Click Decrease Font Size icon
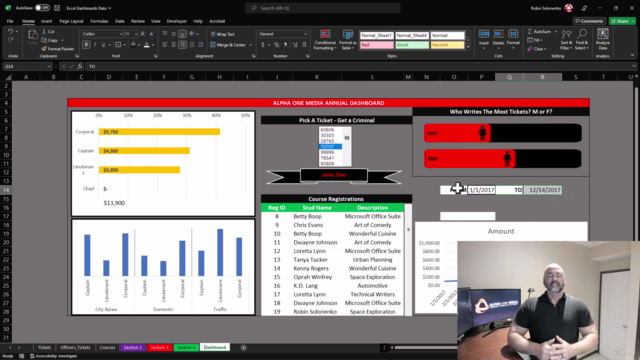 [x=151, y=34]
